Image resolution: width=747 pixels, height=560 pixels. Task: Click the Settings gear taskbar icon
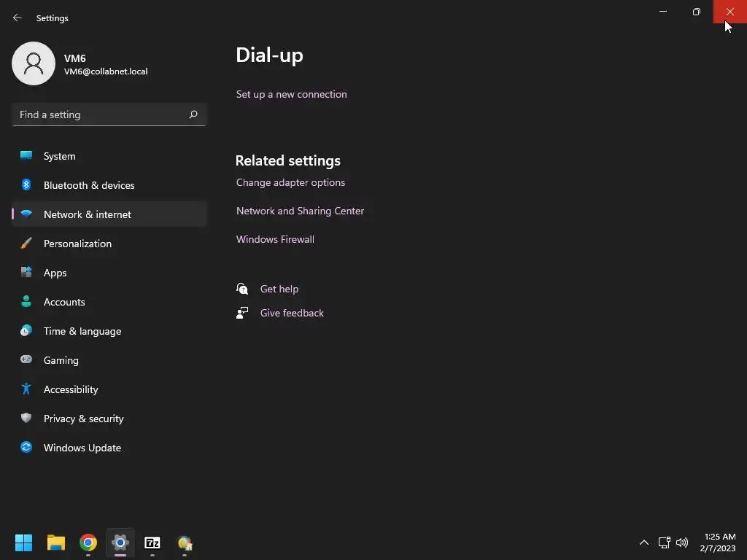(x=120, y=542)
